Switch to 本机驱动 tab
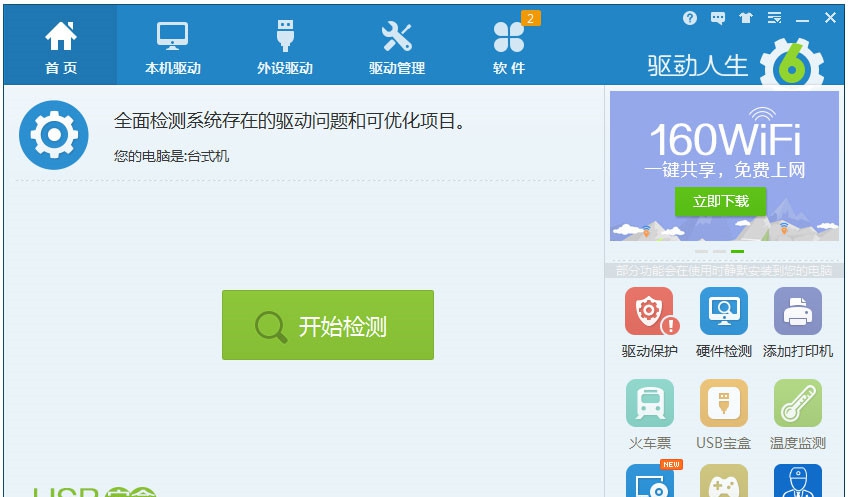The width and height of the screenshot is (849, 497). pos(173,45)
